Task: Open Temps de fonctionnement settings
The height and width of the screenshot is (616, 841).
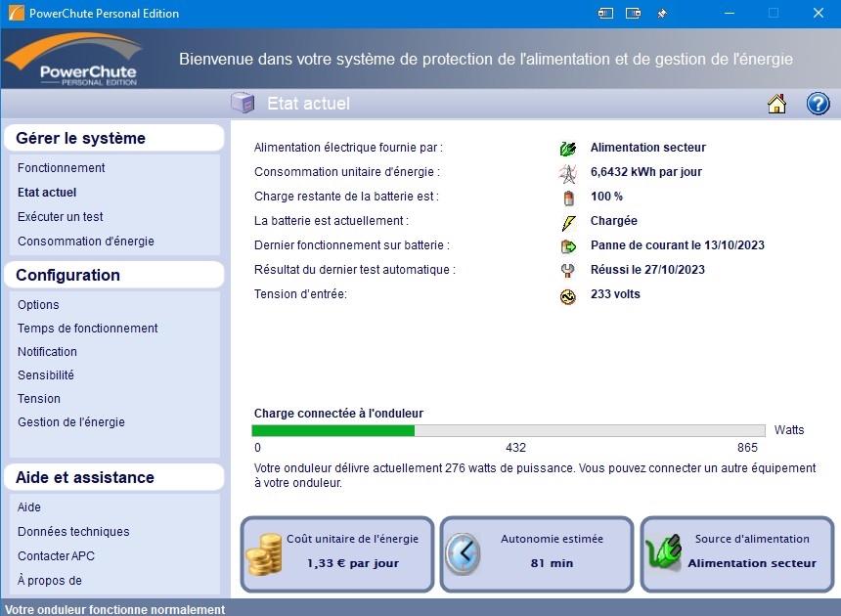Action: tap(87, 329)
